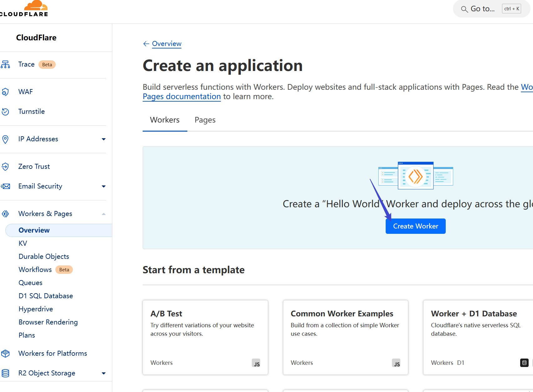Image resolution: width=533 pixels, height=392 pixels.
Task: Follow the Overview back link
Action: [x=166, y=44]
